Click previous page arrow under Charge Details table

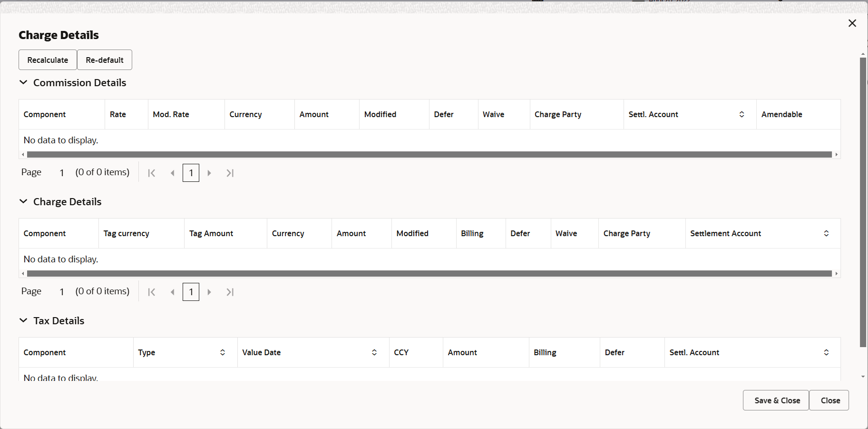(x=172, y=291)
